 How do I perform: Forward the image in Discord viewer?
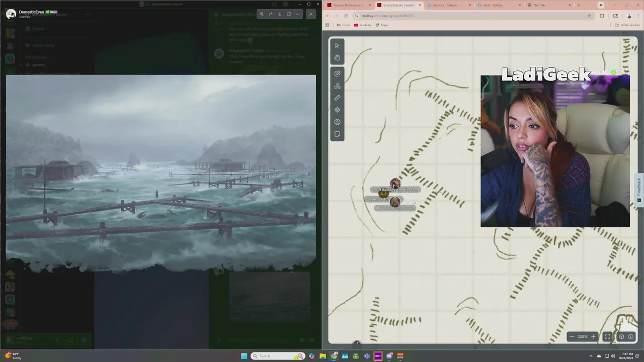point(270,14)
